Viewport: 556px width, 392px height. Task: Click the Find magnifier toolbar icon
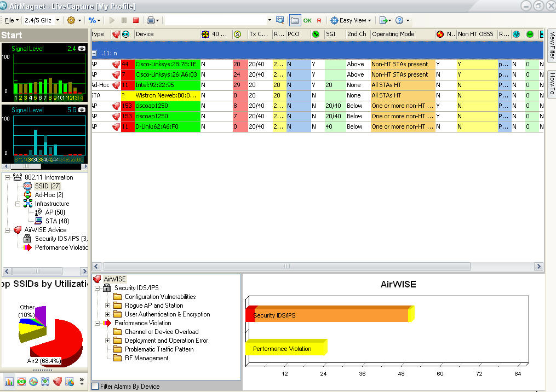[x=280, y=20]
